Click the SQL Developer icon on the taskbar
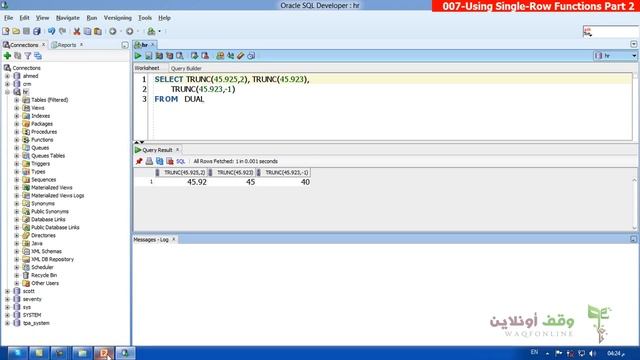This screenshot has height=360, width=640. [126, 353]
